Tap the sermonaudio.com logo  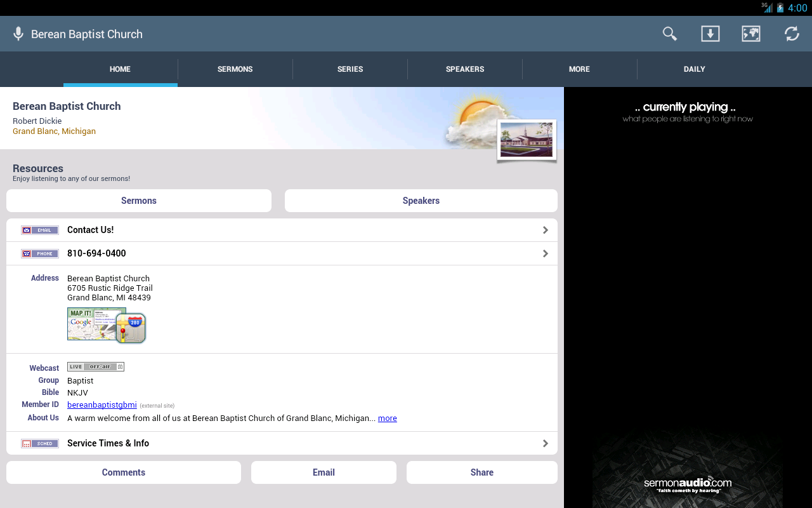coord(688,485)
